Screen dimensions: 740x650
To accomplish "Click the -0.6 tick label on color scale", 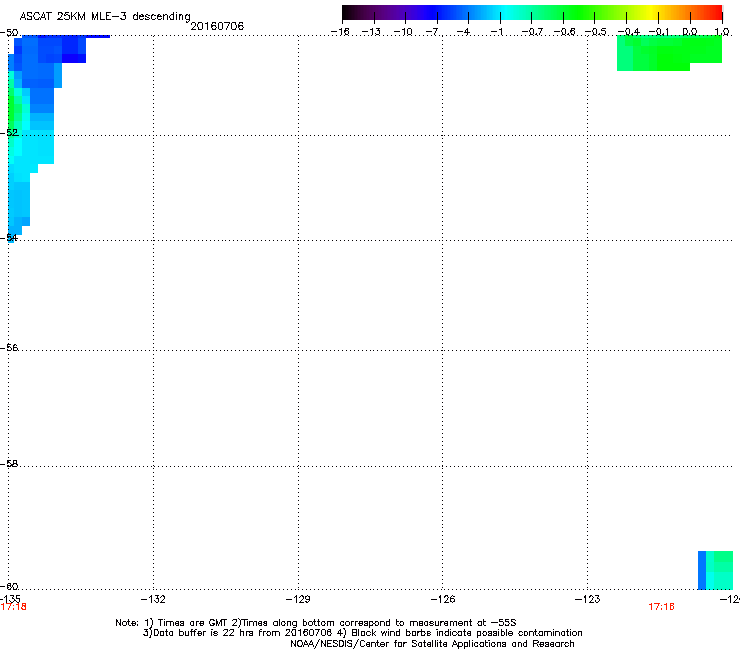I will tap(564, 32).
